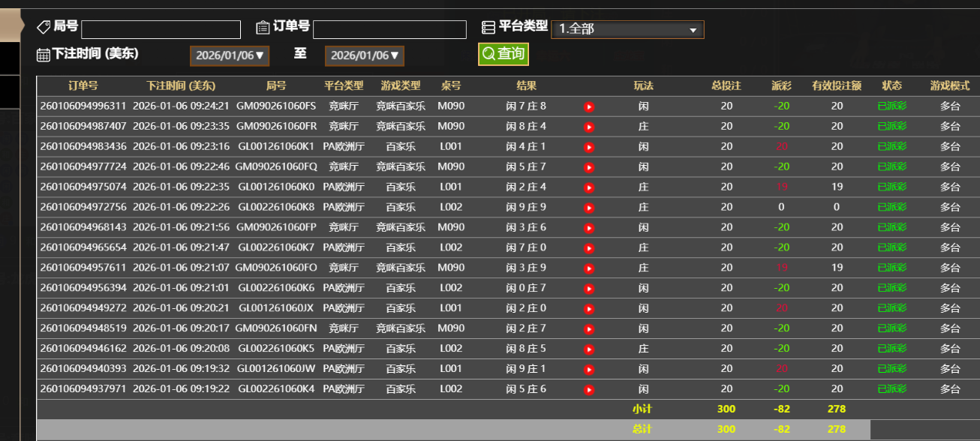Click the calendar icon beside bet time
Image resolution: width=980 pixels, height=441 pixels.
pyautogui.click(x=44, y=55)
